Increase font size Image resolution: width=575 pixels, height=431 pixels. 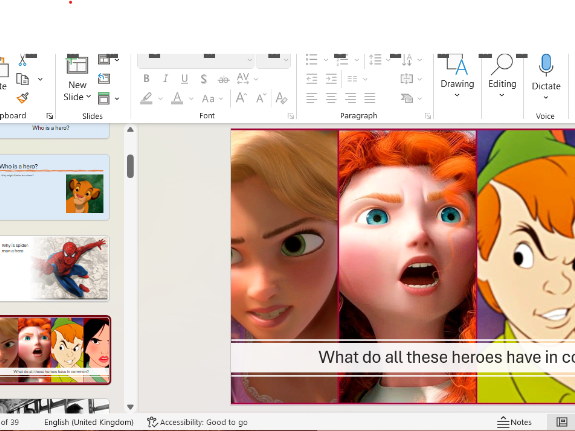click(241, 98)
